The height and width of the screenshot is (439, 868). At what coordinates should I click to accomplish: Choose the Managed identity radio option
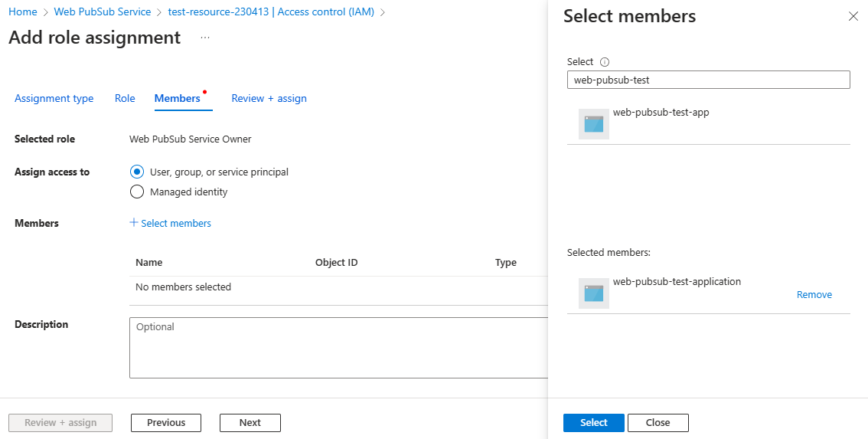[137, 192]
